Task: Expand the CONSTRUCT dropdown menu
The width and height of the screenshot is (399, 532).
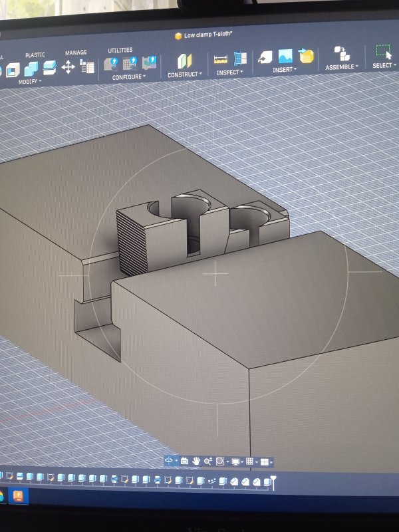Action: pos(185,74)
